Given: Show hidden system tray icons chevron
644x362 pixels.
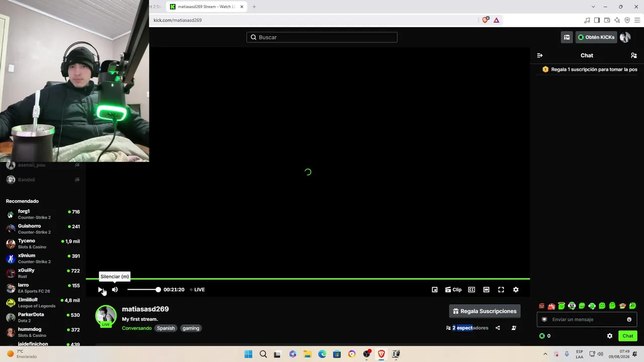Looking at the screenshot, I should point(545,354).
